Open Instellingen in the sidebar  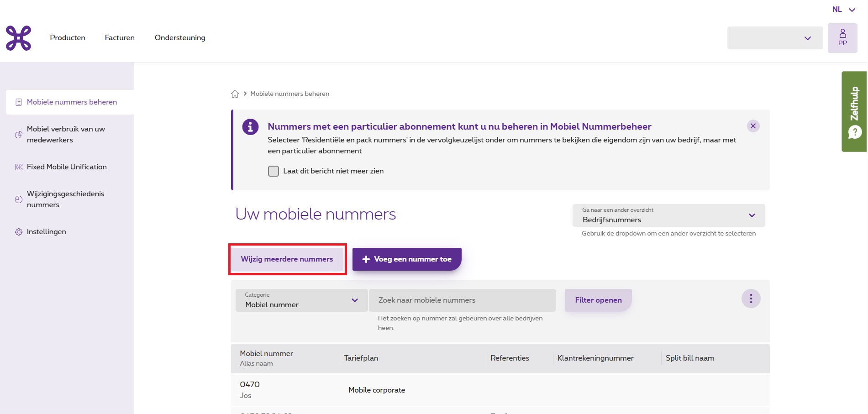pyautogui.click(x=46, y=232)
